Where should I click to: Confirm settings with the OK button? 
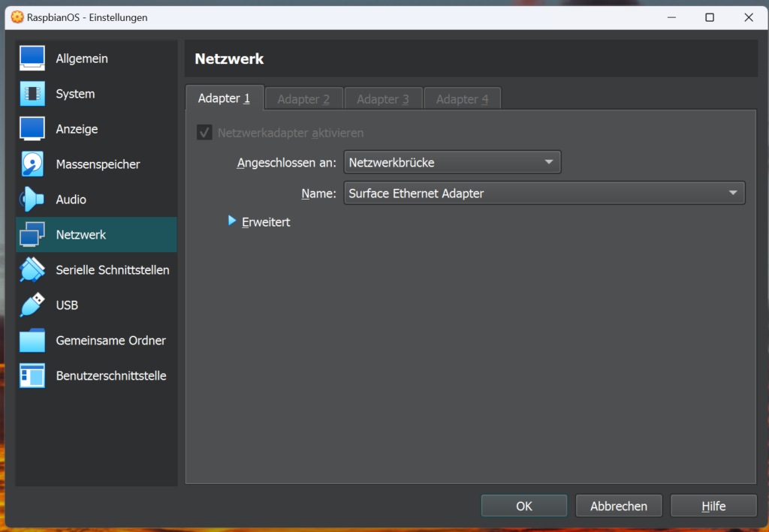click(523, 506)
